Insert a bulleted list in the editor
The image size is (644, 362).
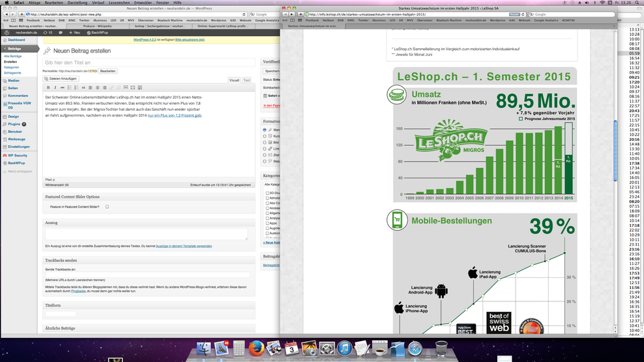[69, 87]
